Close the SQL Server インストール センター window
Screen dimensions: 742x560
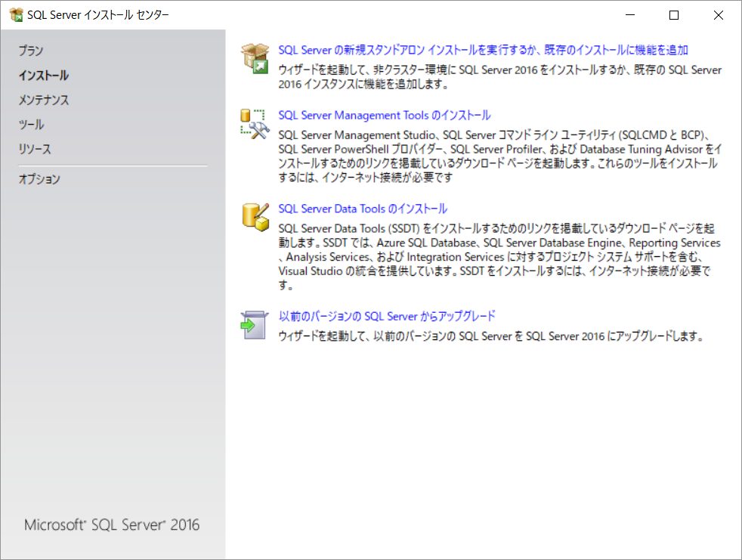point(719,15)
